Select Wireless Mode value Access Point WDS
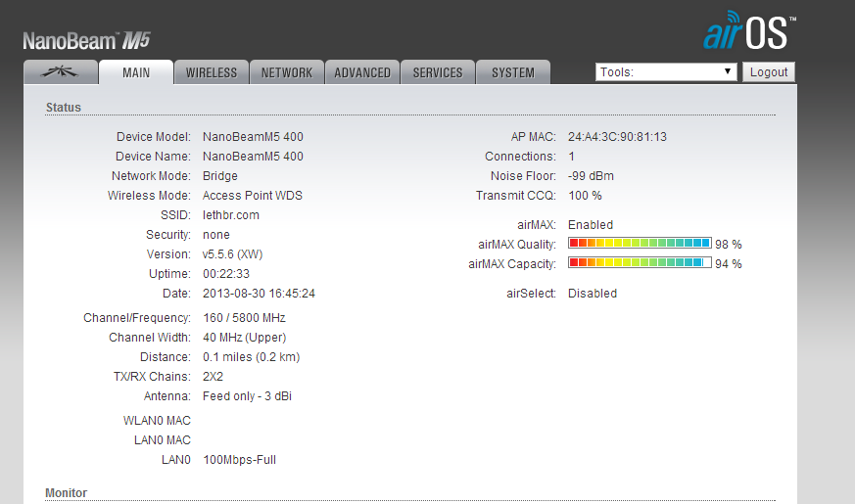 tap(253, 196)
